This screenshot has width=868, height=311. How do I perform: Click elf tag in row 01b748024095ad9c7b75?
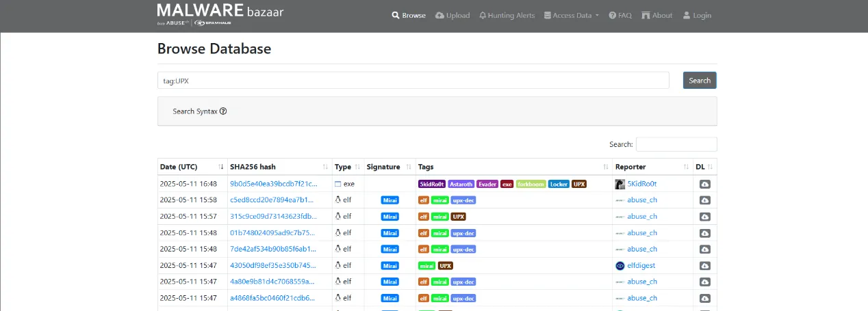point(424,233)
